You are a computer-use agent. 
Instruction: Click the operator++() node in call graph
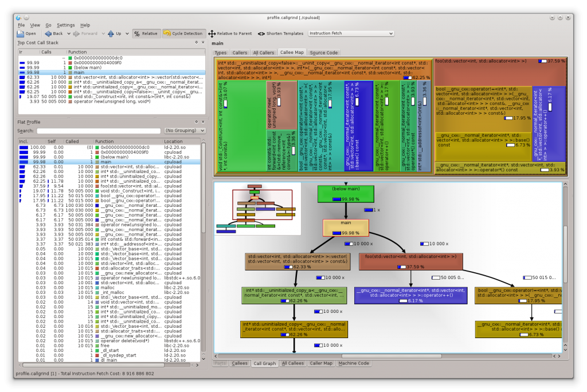pyautogui.click(x=410, y=295)
